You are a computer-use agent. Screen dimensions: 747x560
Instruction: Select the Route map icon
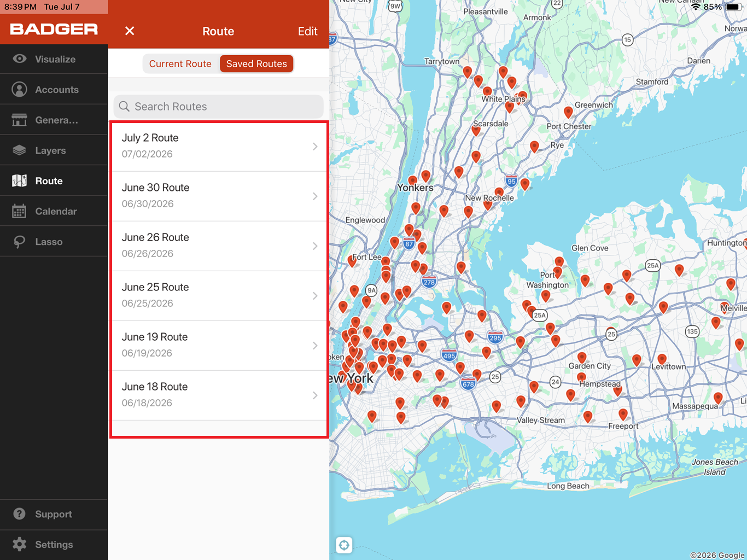[20, 180]
